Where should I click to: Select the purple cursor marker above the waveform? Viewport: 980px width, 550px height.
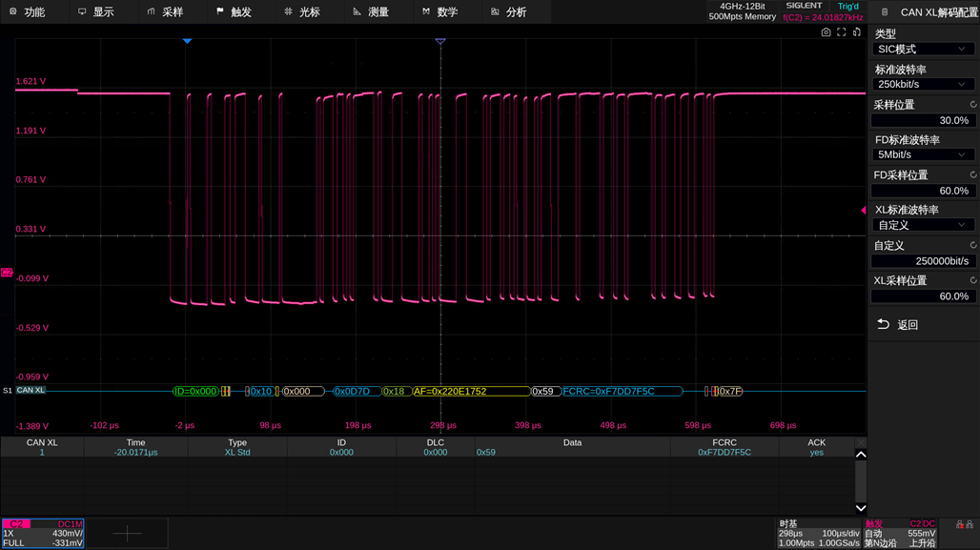pos(440,41)
